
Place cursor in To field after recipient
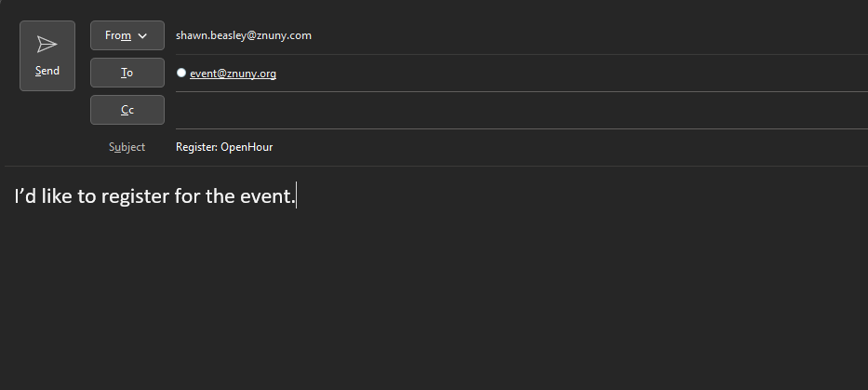coord(558,74)
